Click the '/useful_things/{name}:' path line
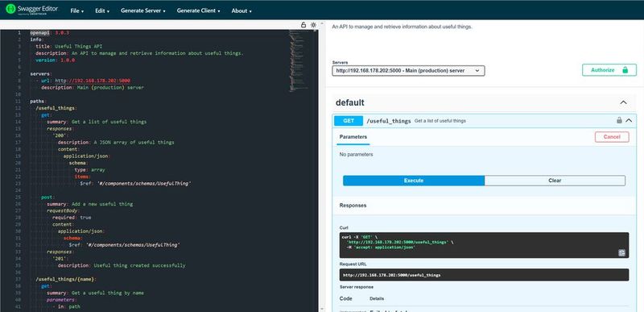The height and width of the screenshot is (312, 644). point(66,279)
